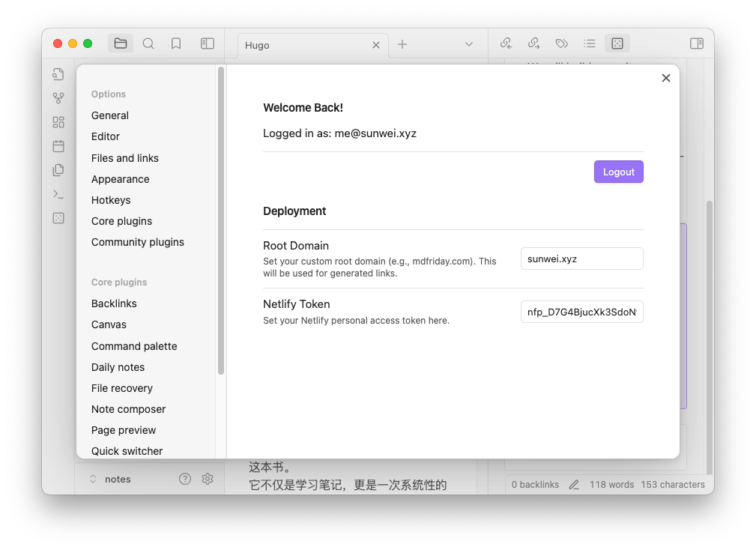756x550 pixels.
Task: Click the Netlify Token input field
Action: point(582,312)
